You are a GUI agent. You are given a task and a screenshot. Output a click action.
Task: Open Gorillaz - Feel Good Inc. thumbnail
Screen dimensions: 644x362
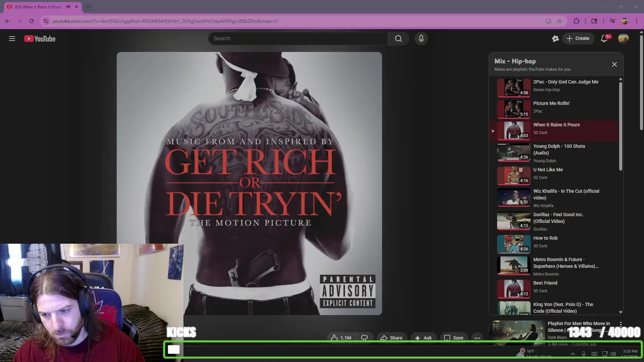coord(514,222)
